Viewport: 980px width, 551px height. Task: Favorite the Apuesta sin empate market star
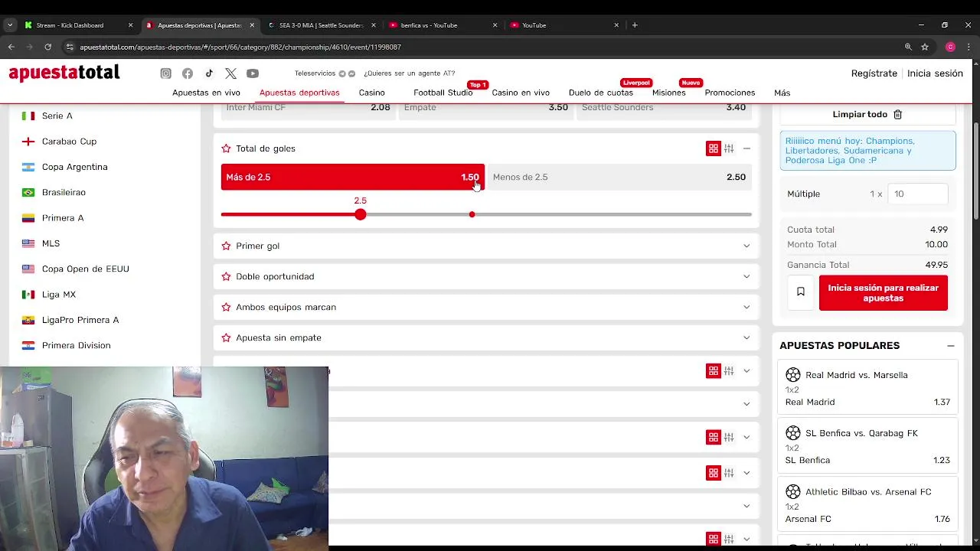click(226, 337)
